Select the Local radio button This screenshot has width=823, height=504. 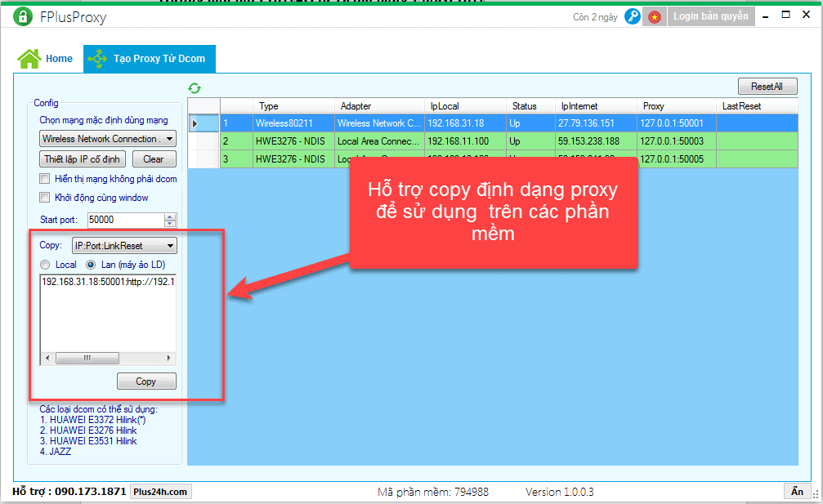[x=45, y=265]
